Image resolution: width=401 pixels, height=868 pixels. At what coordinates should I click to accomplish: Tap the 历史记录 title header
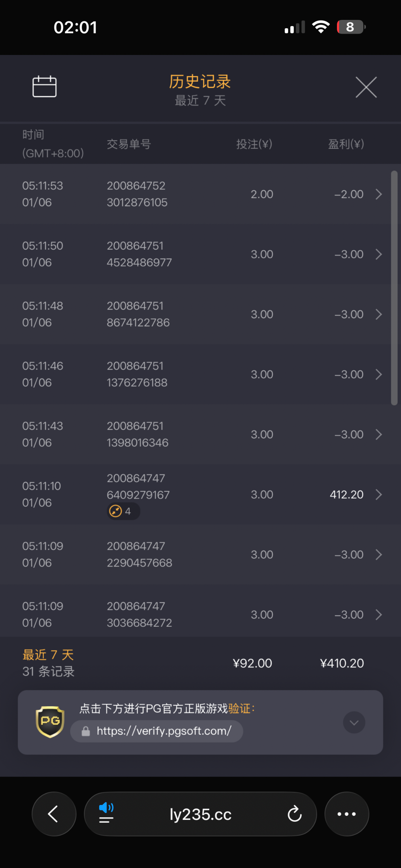coord(200,82)
